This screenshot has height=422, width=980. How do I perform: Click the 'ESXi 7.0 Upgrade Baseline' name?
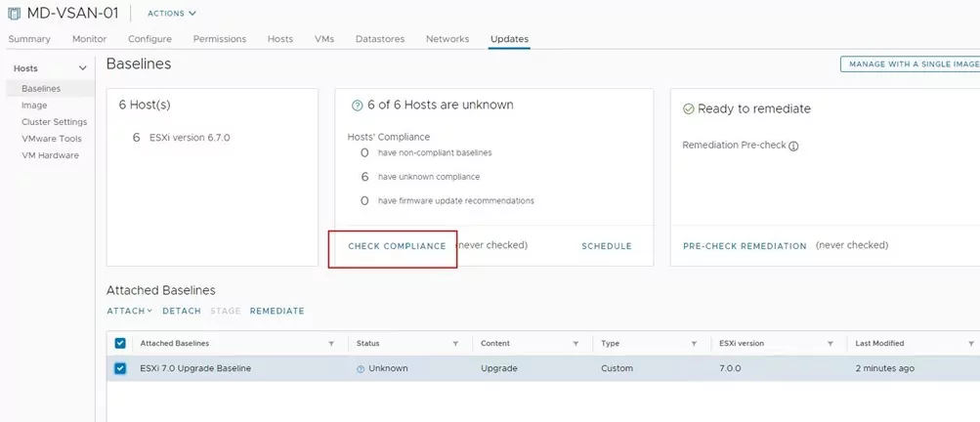[195, 369]
